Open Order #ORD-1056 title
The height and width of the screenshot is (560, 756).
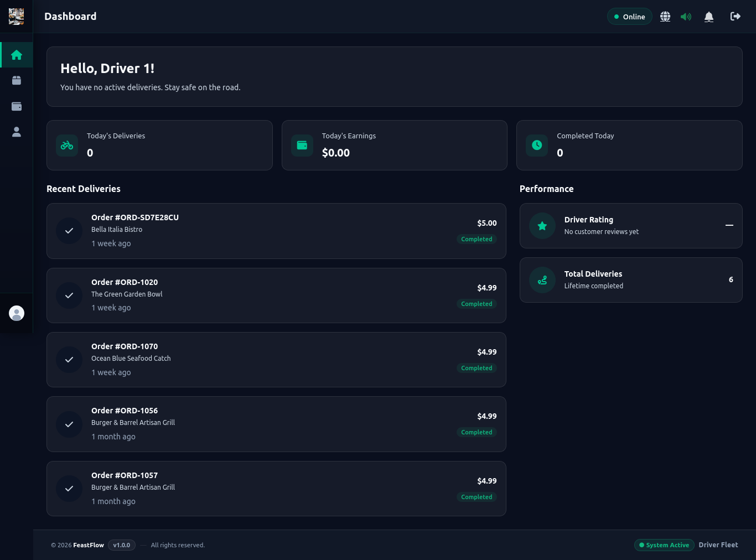point(125,411)
